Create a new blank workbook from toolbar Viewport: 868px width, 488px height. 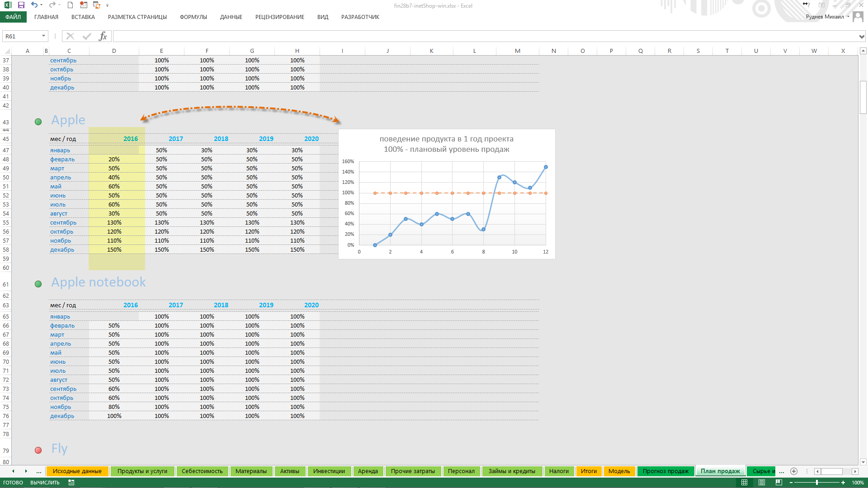coord(70,5)
